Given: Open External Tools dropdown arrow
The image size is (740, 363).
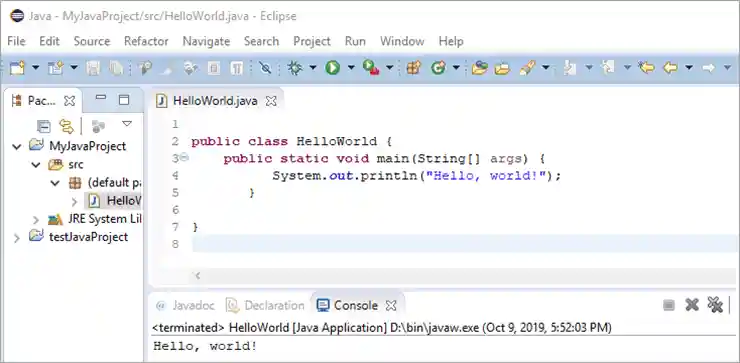Looking at the screenshot, I should click(x=390, y=68).
